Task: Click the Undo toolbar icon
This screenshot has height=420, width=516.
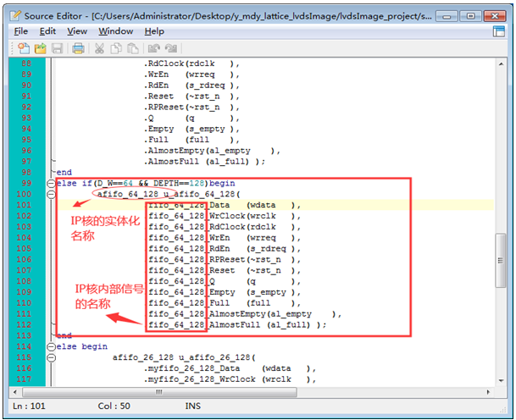Action: click(153, 48)
